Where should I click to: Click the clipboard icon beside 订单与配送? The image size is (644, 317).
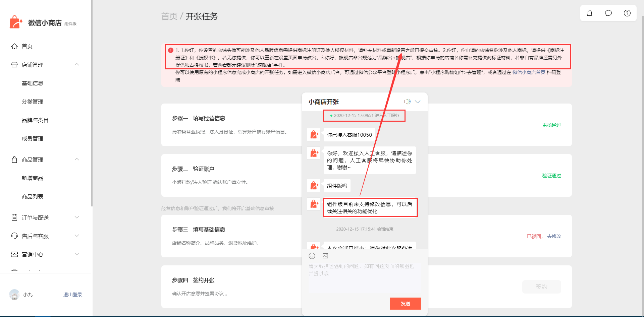(14, 217)
